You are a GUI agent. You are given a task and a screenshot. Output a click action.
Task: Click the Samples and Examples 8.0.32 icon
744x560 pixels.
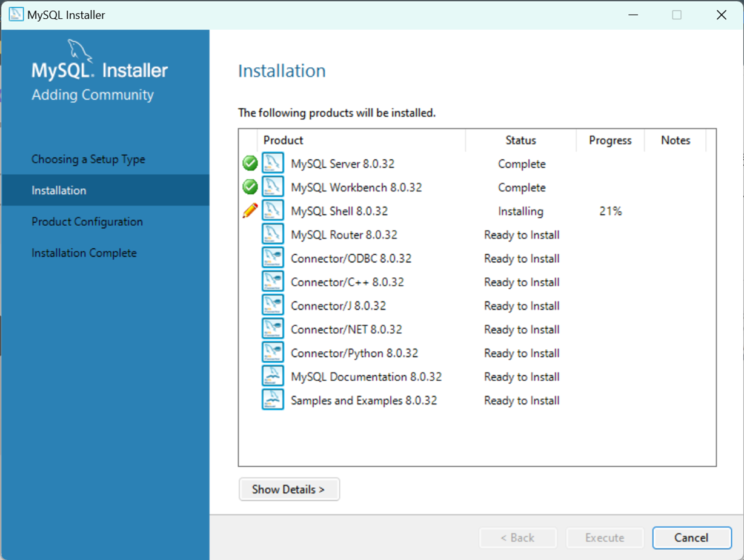(x=273, y=400)
